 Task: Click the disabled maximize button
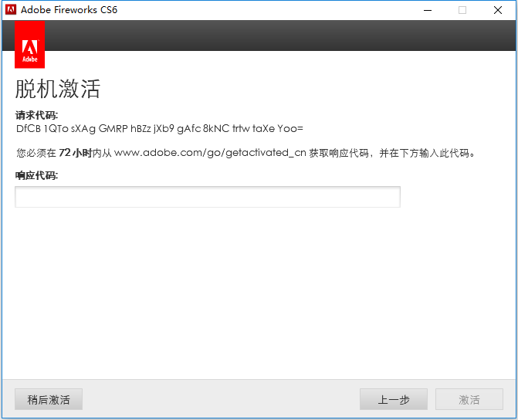point(462,10)
